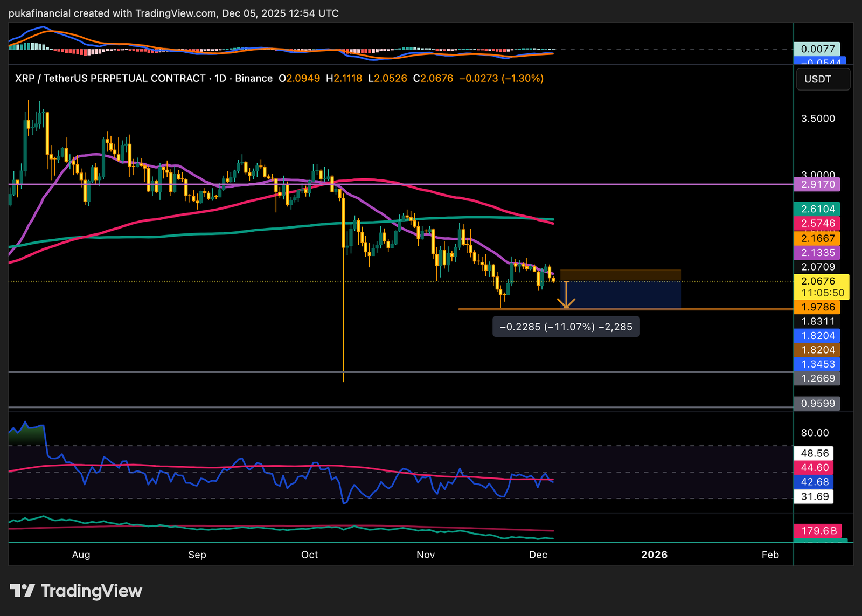Select the dark blue short position target zone

pos(621,295)
